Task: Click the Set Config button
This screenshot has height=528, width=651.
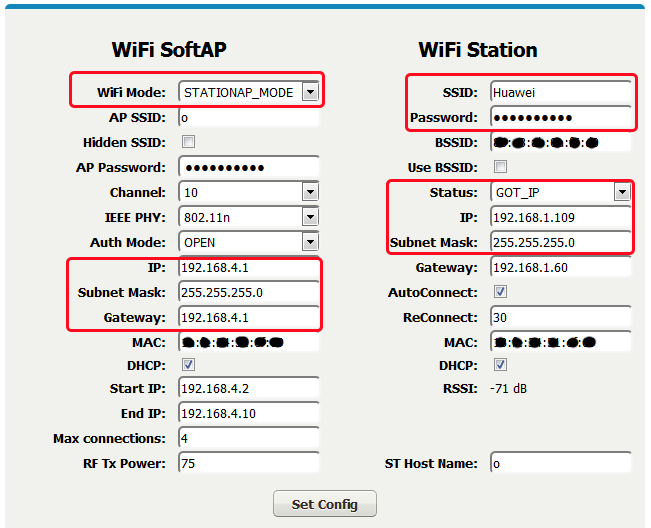Action: click(x=325, y=504)
